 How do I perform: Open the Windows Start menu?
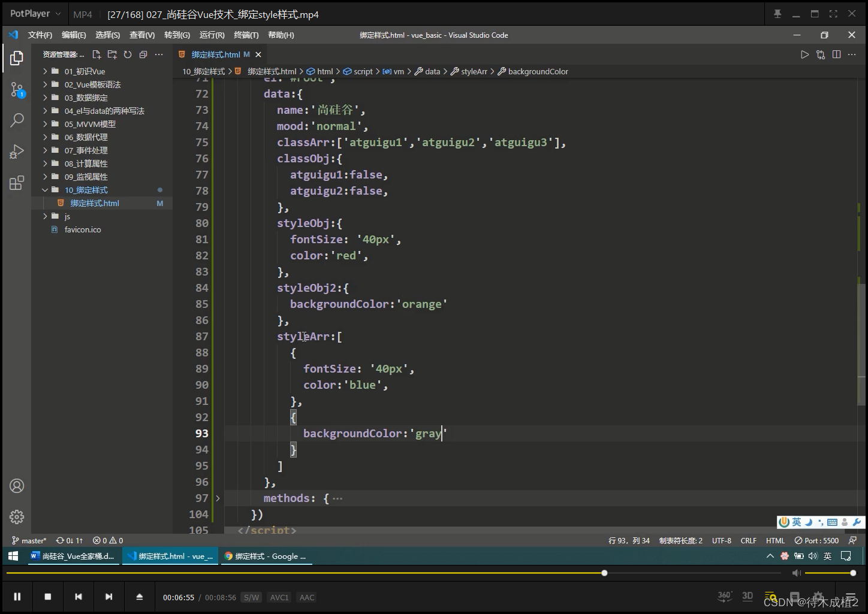13,556
